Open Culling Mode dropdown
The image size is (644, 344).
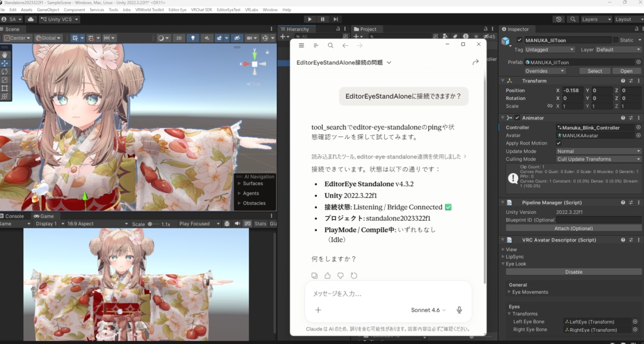coord(599,159)
